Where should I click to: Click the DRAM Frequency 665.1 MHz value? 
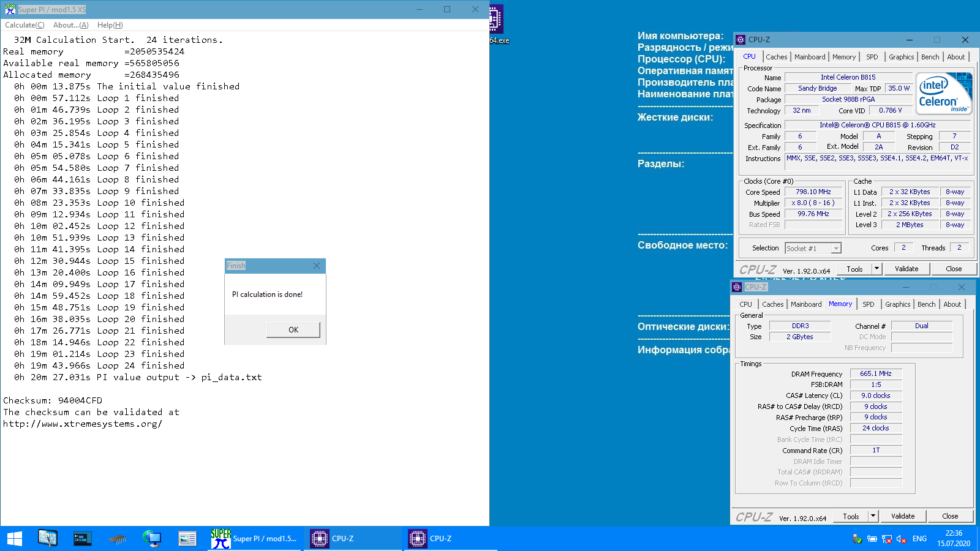coord(876,373)
